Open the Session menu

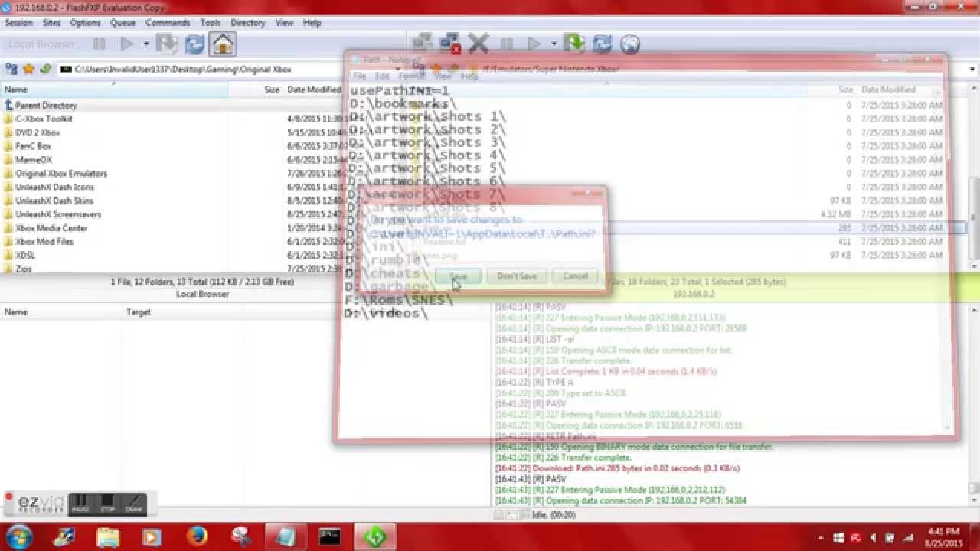pyautogui.click(x=19, y=23)
